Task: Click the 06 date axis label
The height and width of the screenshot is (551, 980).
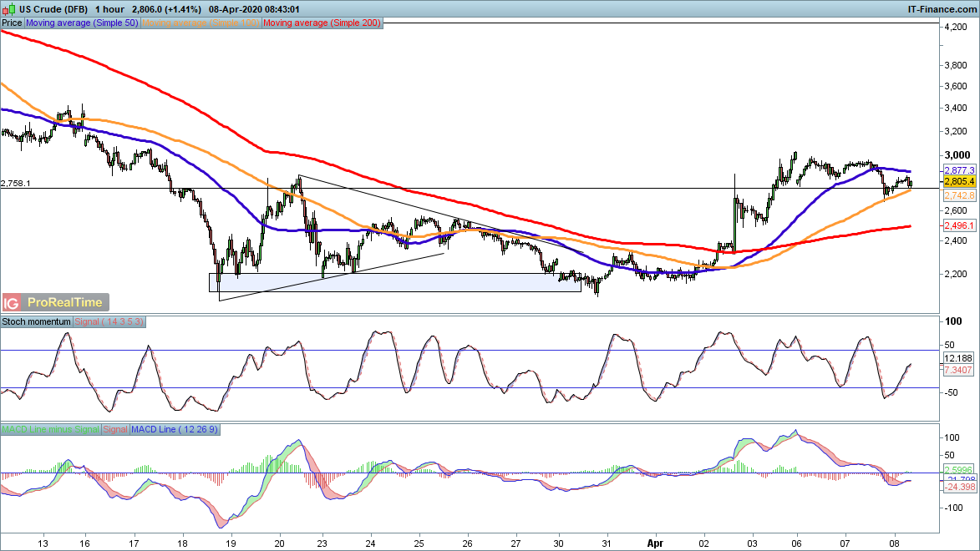Action: (796, 543)
